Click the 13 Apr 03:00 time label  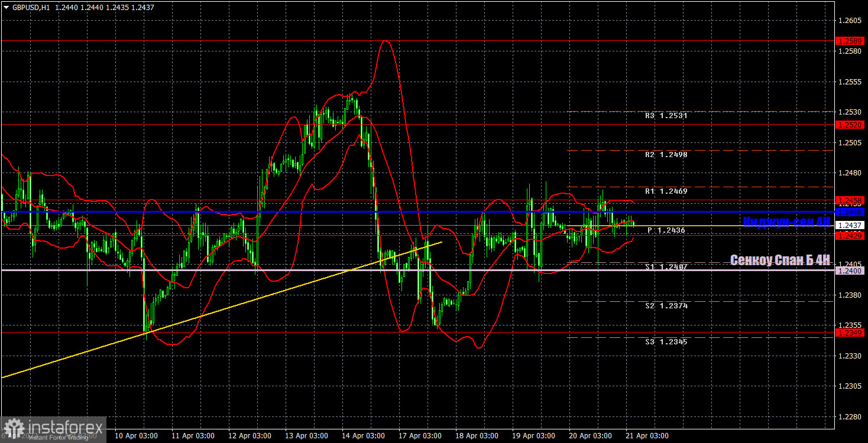coord(307,436)
